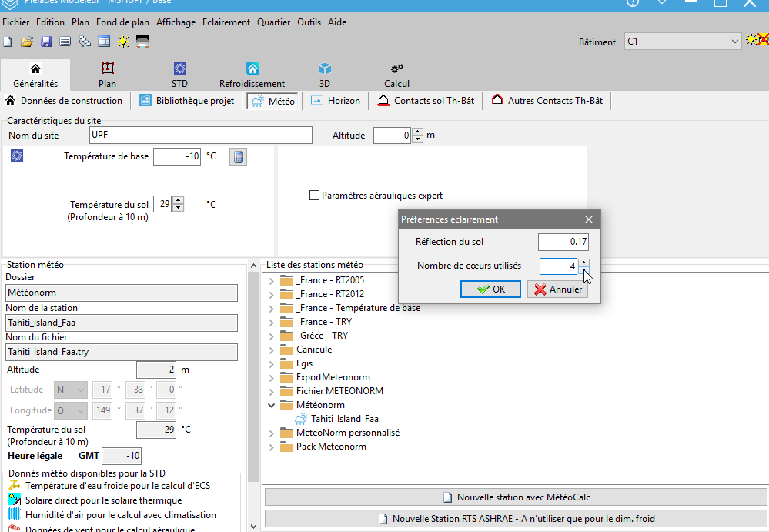Open Autres Contacts Th-Bât section
Screen dimensions: 769x532
click(547, 101)
